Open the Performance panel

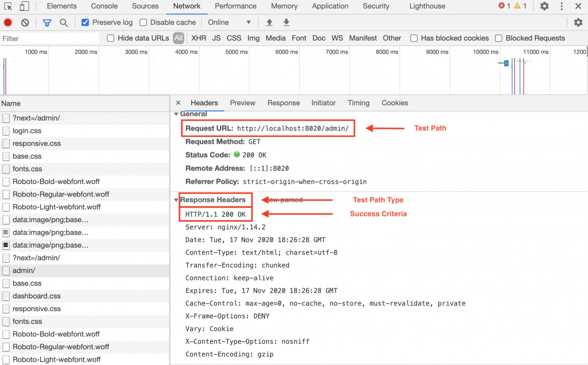click(x=235, y=6)
